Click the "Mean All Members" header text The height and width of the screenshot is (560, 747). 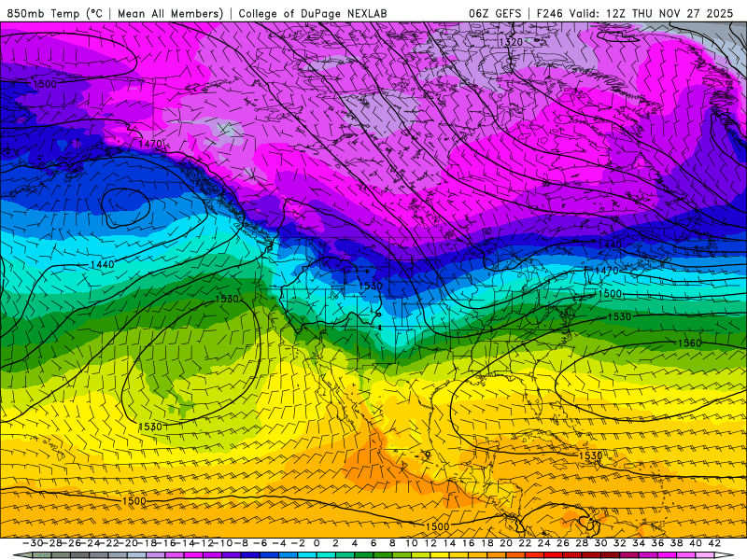point(170,14)
